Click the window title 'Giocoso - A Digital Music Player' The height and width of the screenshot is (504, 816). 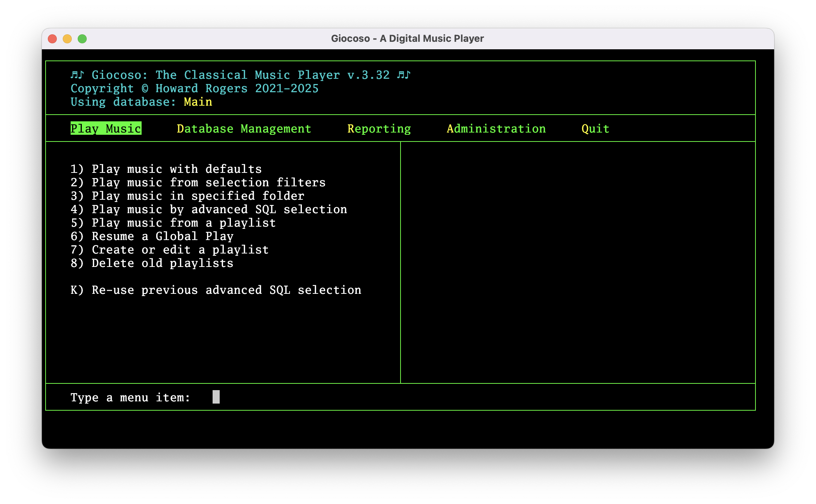tap(407, 38)
